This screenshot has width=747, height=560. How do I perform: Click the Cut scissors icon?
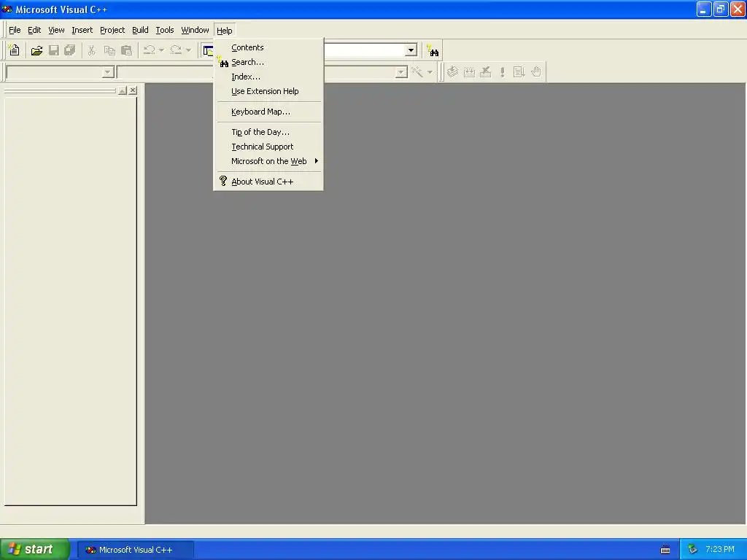click(92, 50)
